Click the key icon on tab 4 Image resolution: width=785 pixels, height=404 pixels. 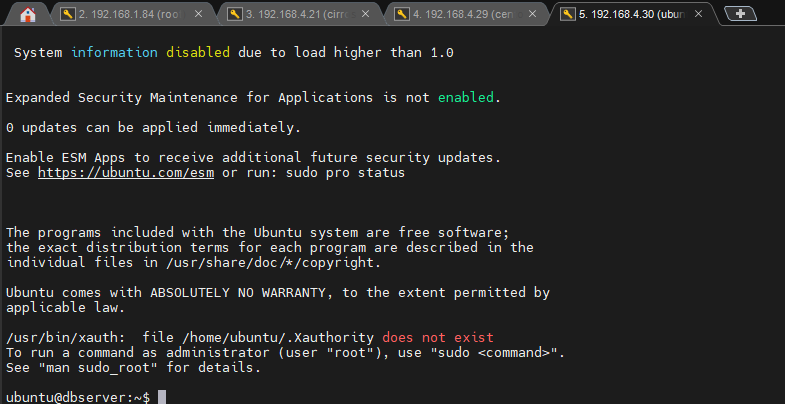pos(402,15)
